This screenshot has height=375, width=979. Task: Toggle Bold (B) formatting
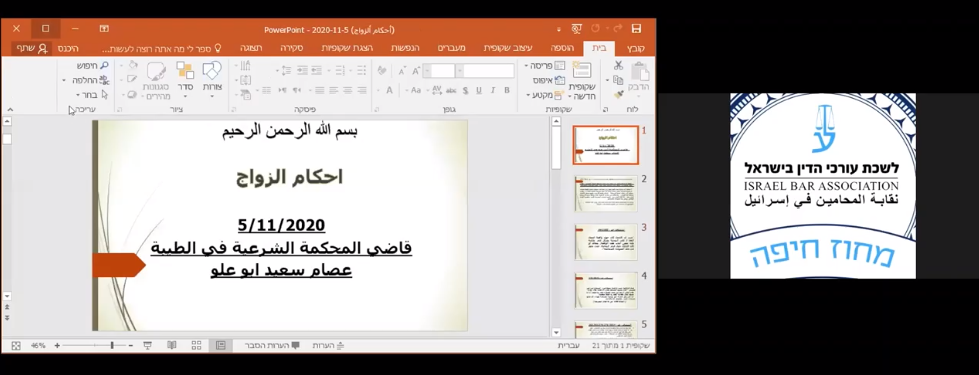tap(507, 90)
